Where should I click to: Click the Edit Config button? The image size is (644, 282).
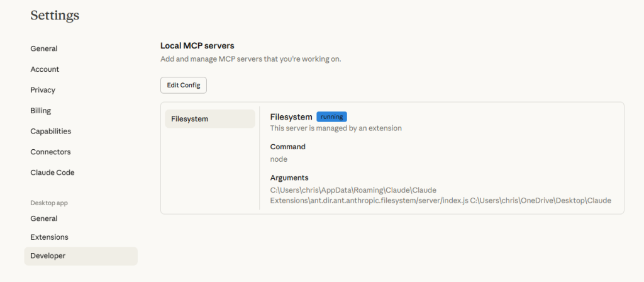coord(183,85)
